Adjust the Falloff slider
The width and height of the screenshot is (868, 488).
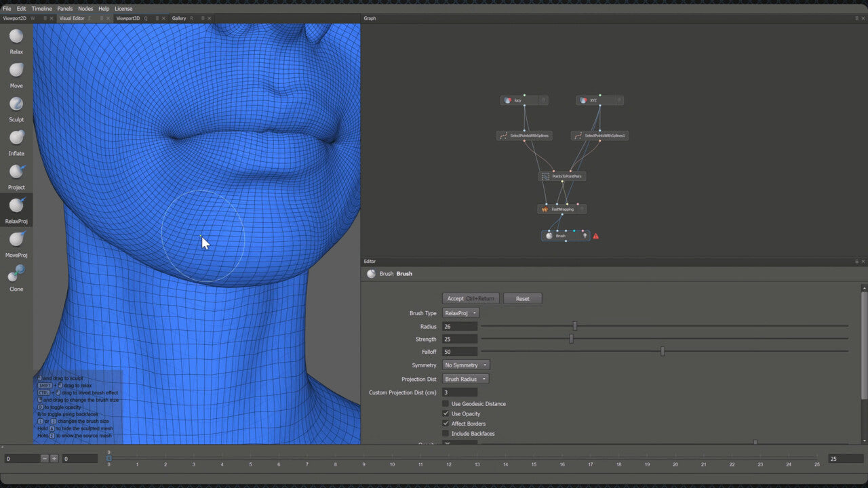coord(663,351)
